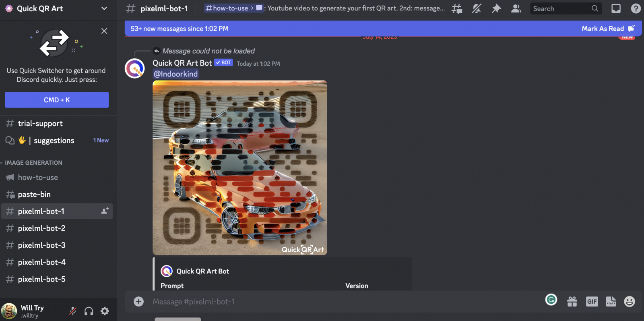
Task: Switch to the pixelml-bot-5 channel
Action: click(57, 279)
